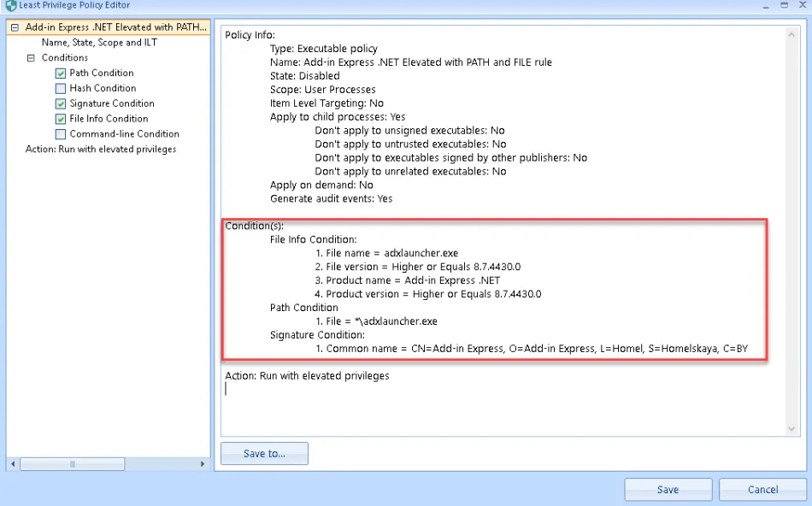This screenshot has width=812, height=506.
Task: Disable the File Info Condition checkbox
Action: [x=61, y=120]
